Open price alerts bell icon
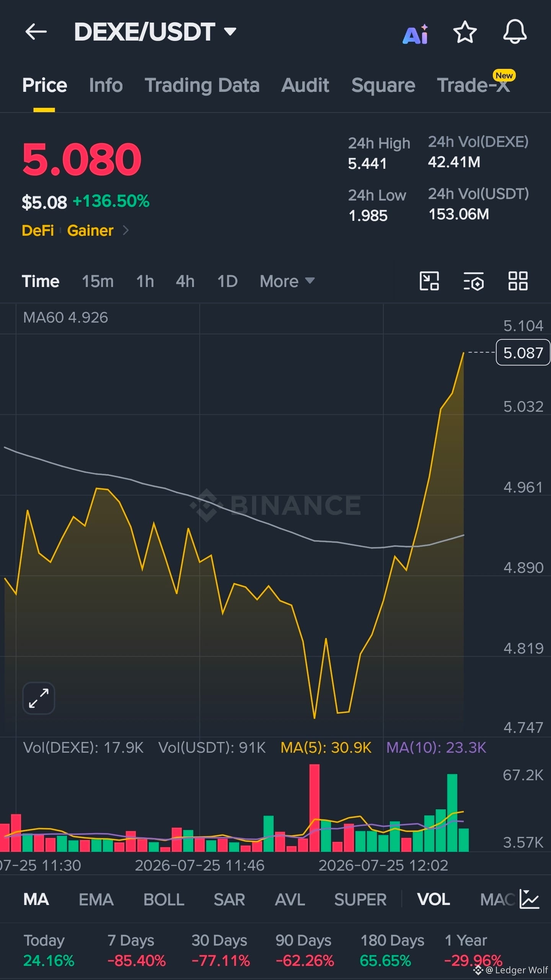The image size is (551, 980). click(515, 32)
